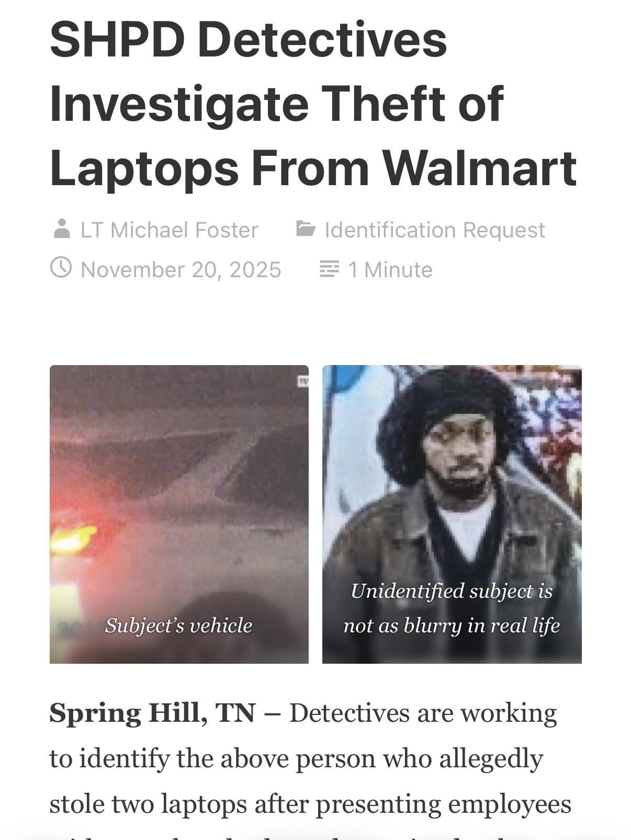Click the bold "Spring Hill, TN" dateline
This screenshot has height=840, width=631.
(x=153, y=713)
